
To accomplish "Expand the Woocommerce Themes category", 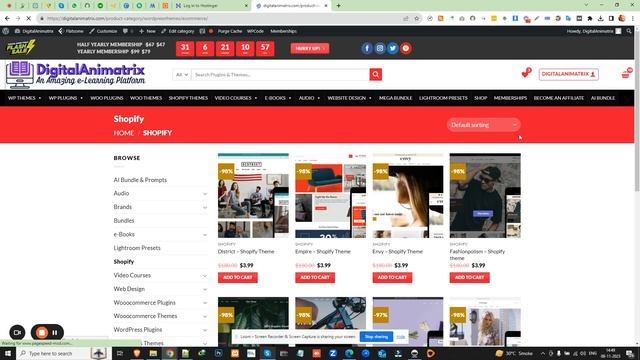I will (x=205, y=316).
